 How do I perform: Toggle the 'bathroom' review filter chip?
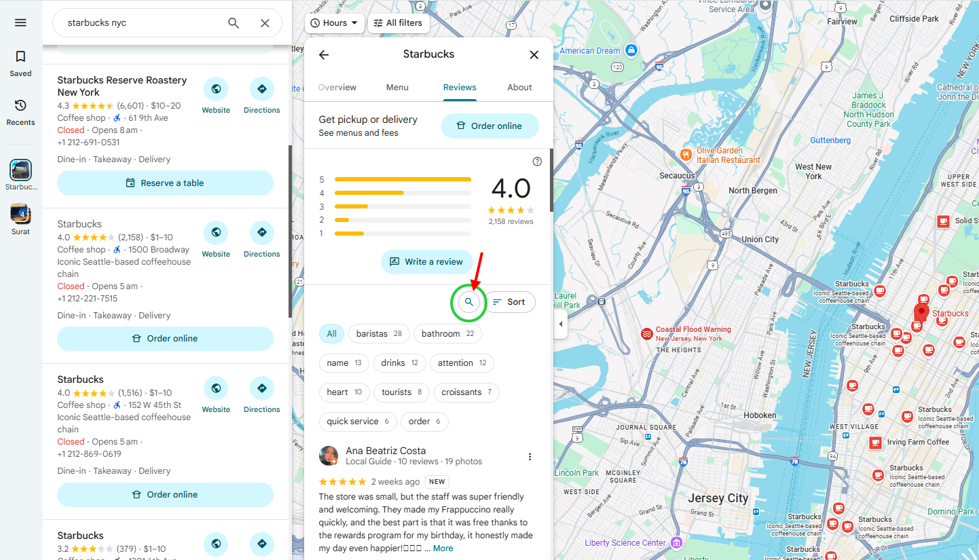(447, 334)
